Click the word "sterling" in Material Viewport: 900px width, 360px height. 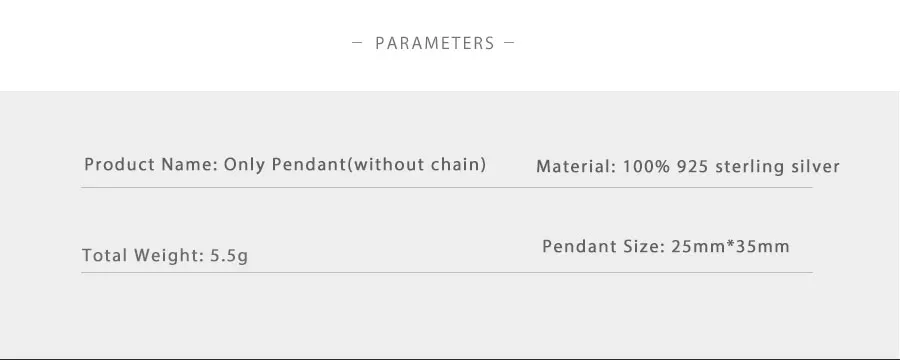click(750, 167)
